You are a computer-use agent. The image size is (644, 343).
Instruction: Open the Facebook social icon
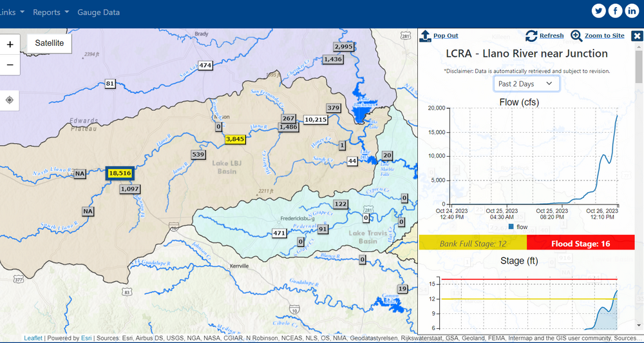click(616, 11)
